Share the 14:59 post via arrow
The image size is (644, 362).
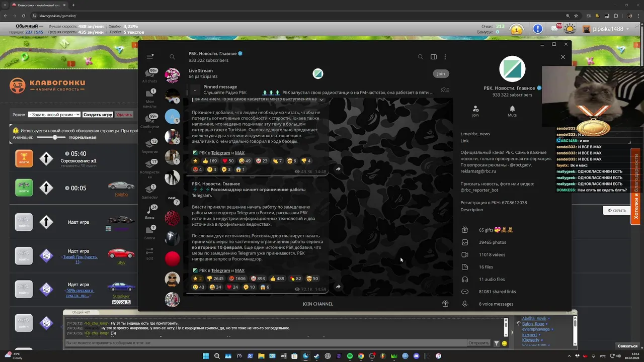pyautogui.click(x=338, y=287)
